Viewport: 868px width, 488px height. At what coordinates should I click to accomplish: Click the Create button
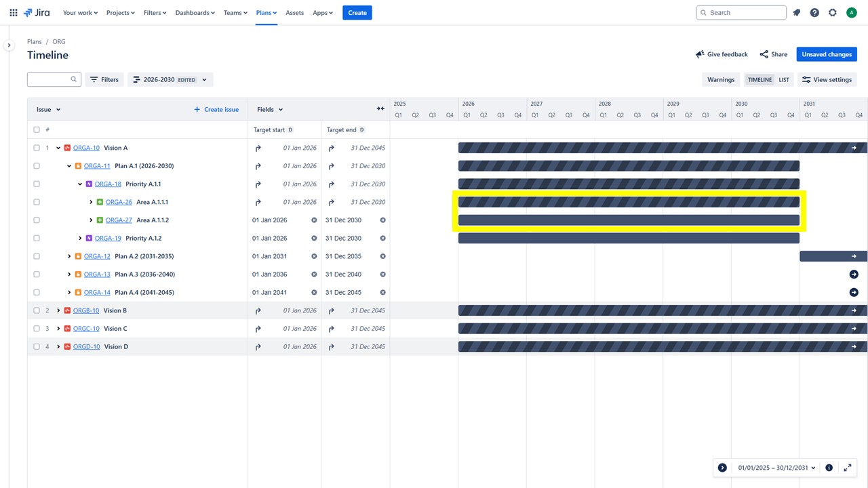(x=357, y=13)
